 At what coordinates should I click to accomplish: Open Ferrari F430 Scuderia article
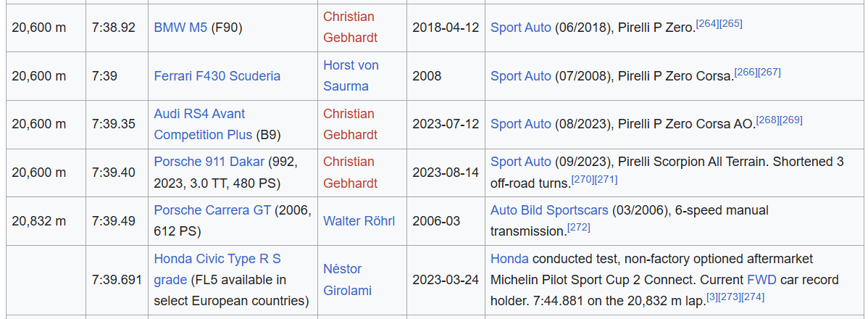coord(217,75)
